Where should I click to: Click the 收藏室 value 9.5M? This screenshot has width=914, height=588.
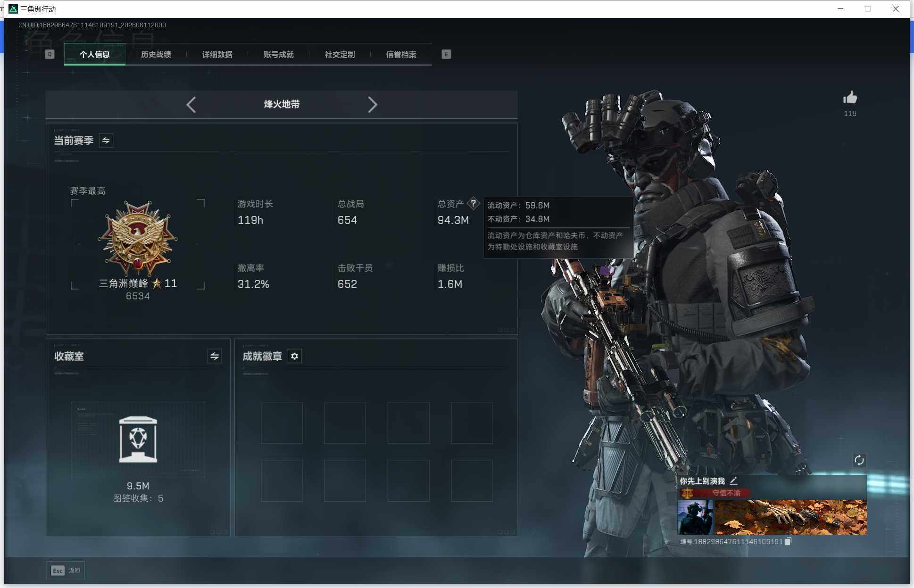point(138,486)
